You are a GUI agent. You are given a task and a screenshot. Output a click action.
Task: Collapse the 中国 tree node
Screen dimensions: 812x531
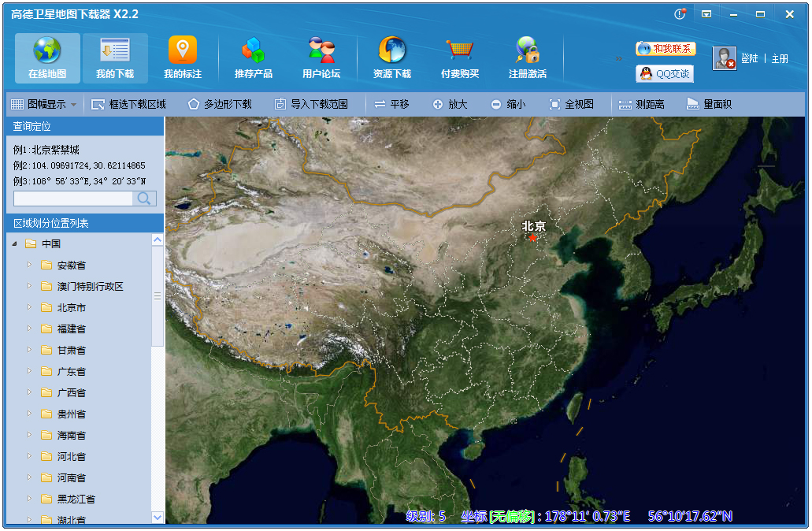[x=14, y=244]
